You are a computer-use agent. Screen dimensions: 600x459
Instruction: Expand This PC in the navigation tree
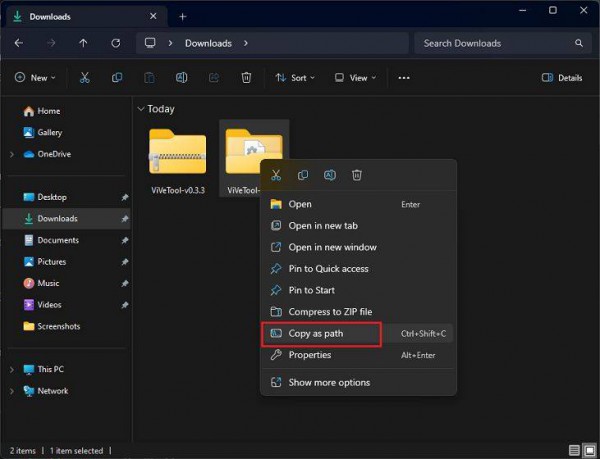pos(11,369)
